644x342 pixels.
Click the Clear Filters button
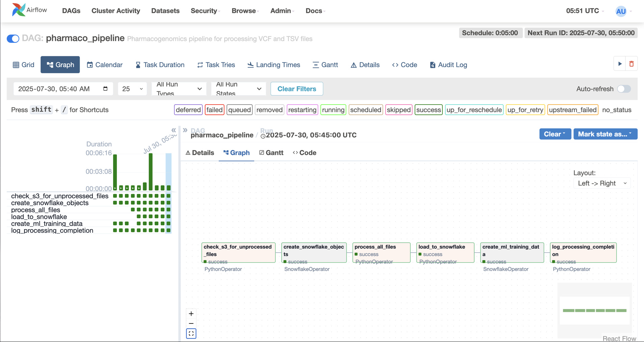tap(297, 89)
